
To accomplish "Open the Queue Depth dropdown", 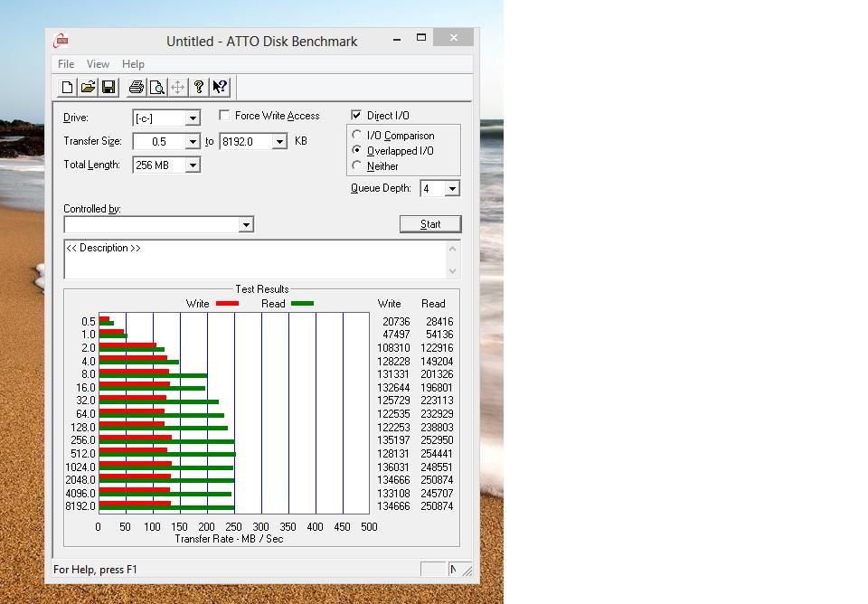I will point(452,189).
